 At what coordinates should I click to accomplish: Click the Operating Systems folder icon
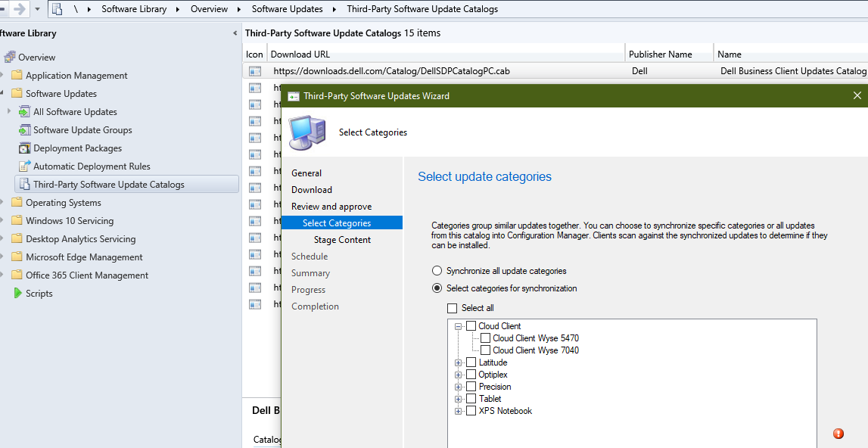click(17, 202)
